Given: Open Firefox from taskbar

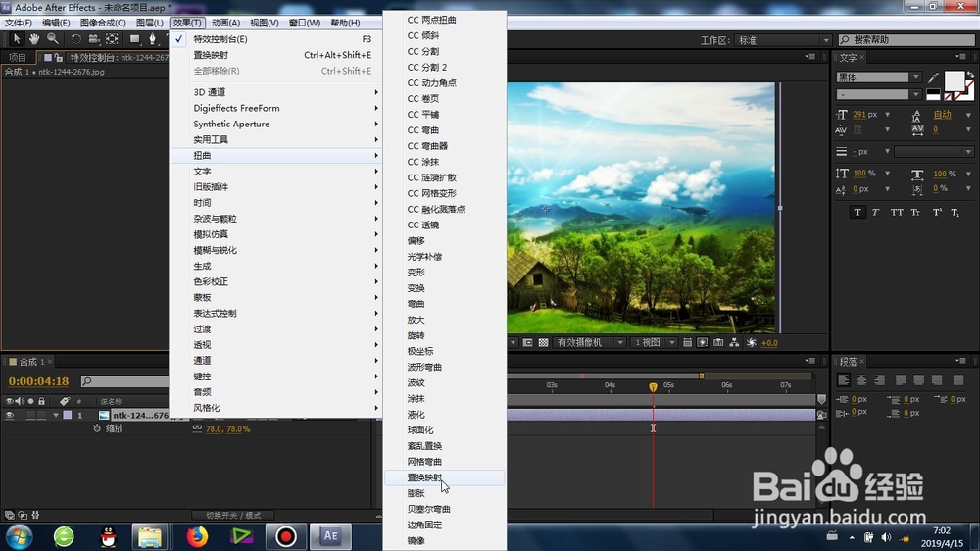Looking at the screenshot, I should [x=197, y=536].
